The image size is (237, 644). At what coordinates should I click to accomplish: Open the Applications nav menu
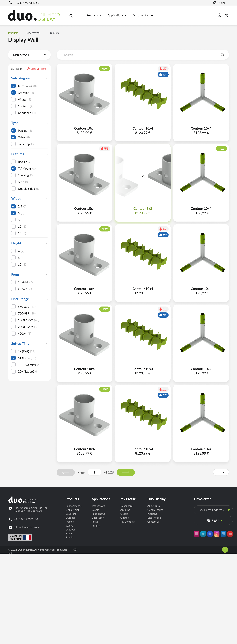pyautogui.click(x=117, y=15)
